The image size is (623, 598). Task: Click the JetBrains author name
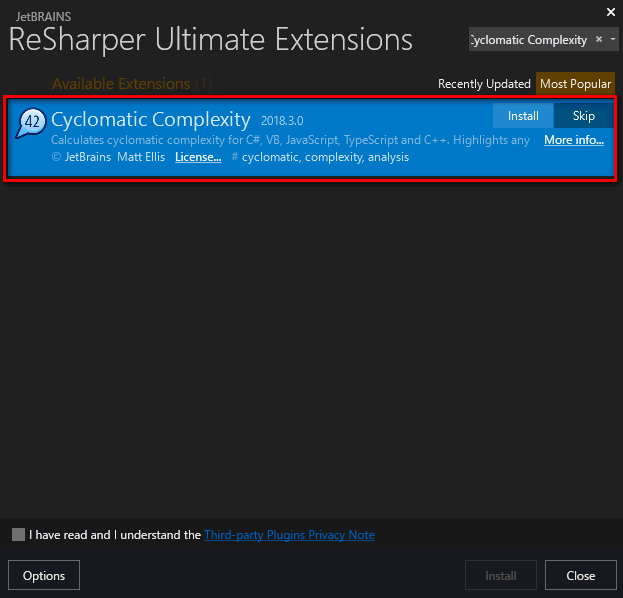(x=87, y=157)
